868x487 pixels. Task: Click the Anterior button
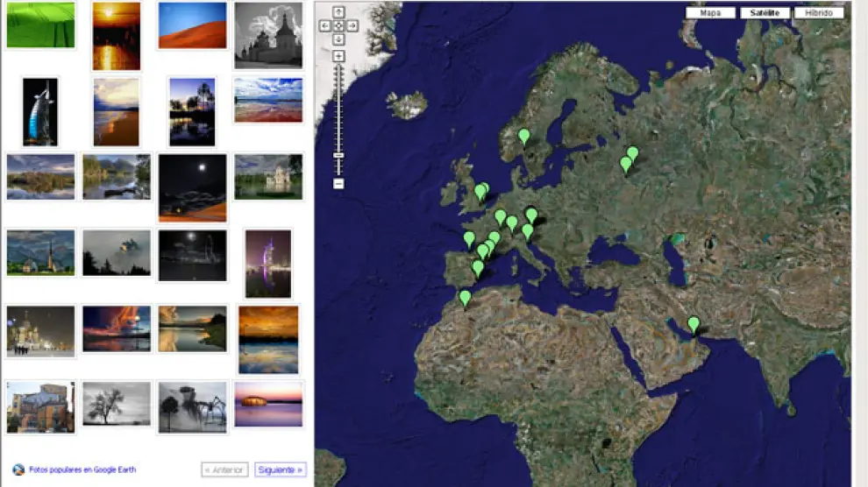(224, 469)
